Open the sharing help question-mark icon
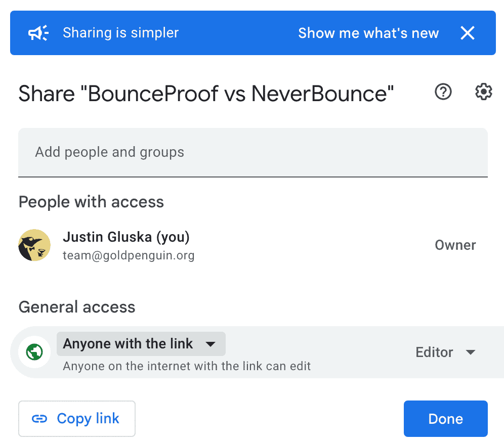Viewport: 504px width, 445px height. [x=443, y=92]
